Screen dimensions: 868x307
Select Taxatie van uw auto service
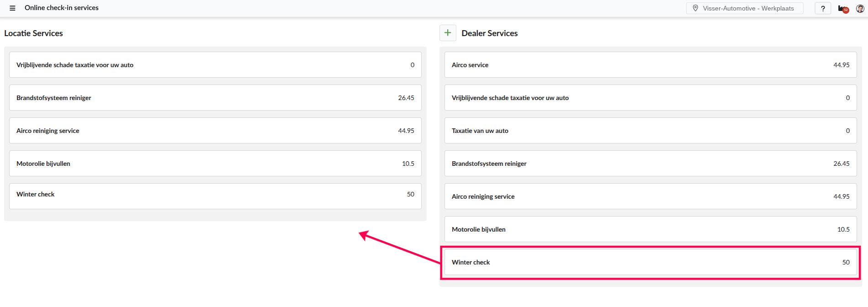pyautogui.click(x=650, y=131)
